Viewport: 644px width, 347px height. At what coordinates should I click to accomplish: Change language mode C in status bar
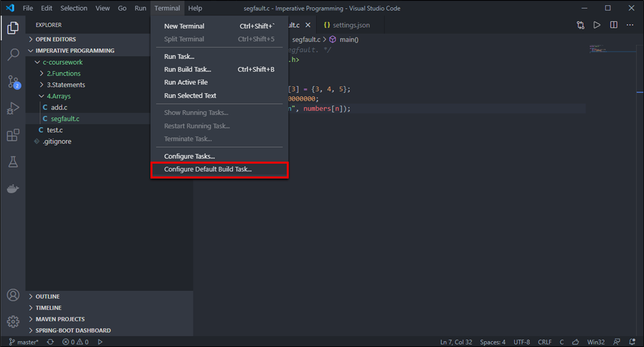pyautogui.click(x=562, y=342)
